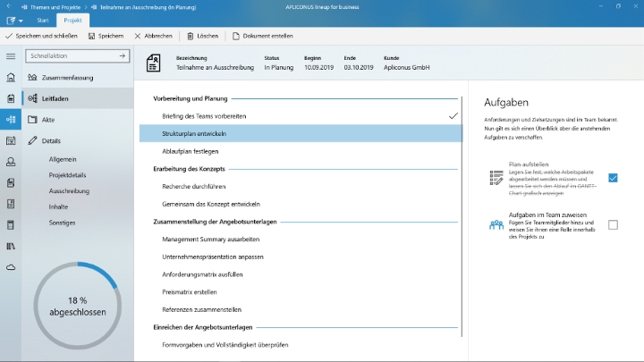Click the Zusammenfassung binoculars icon
This screenshot has width=644, height=362.
pos(32,77)
